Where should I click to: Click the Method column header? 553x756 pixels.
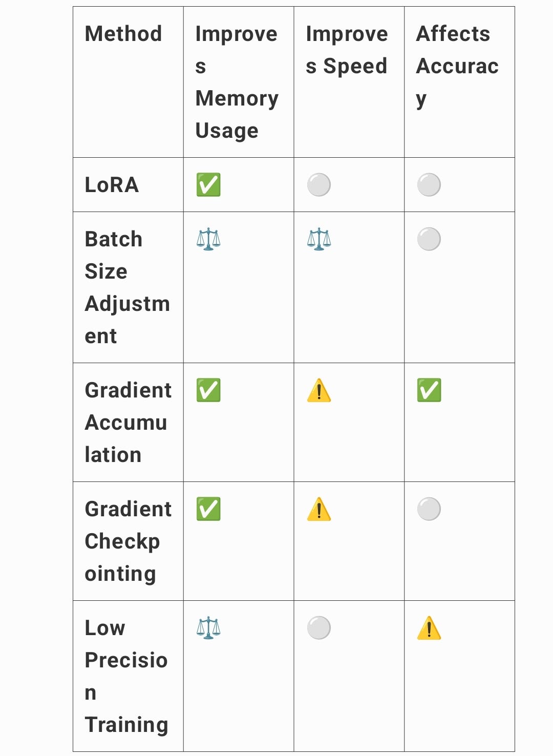123,34
